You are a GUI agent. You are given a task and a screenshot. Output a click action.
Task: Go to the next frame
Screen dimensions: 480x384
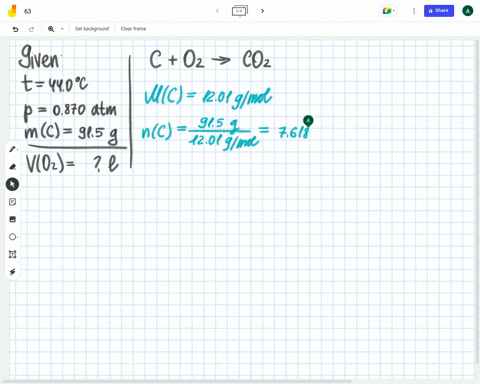(262, 11)
